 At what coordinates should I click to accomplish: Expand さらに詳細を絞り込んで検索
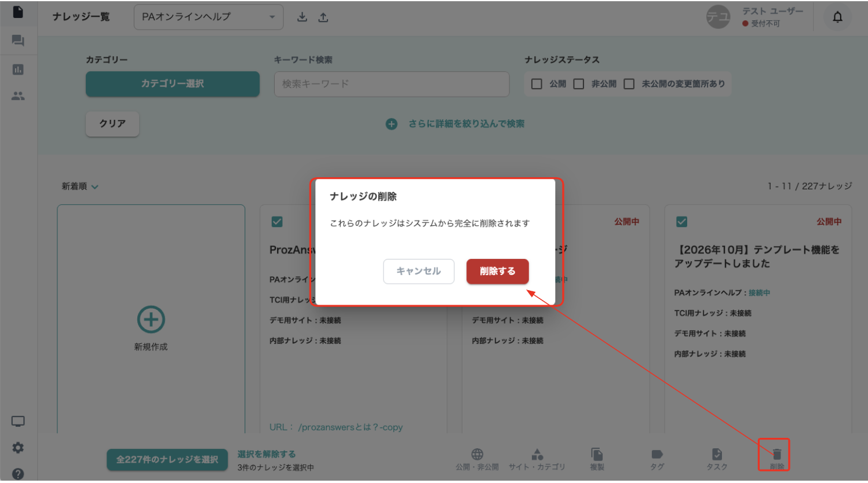[x=455, y=124]
